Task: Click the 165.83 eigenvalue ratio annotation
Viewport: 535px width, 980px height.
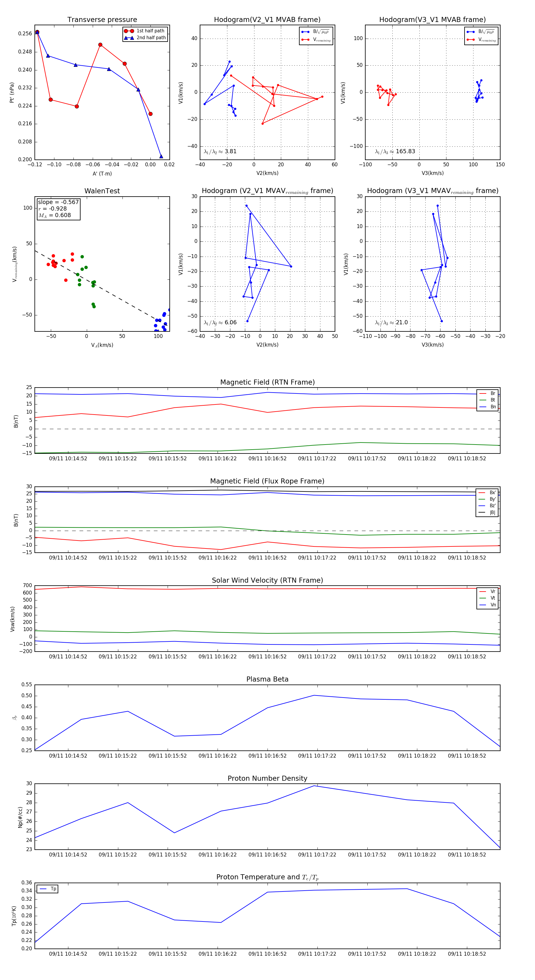Action: 395,151
